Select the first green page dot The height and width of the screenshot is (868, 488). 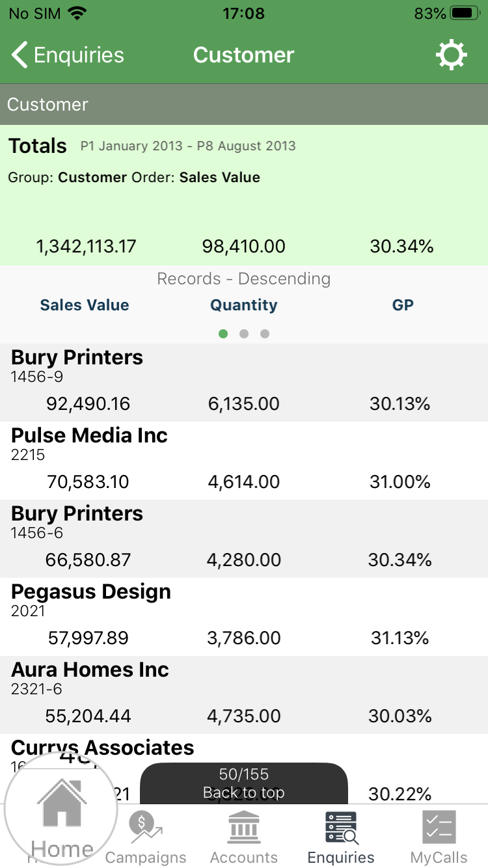pyautogui.click(x=223, y=334)
